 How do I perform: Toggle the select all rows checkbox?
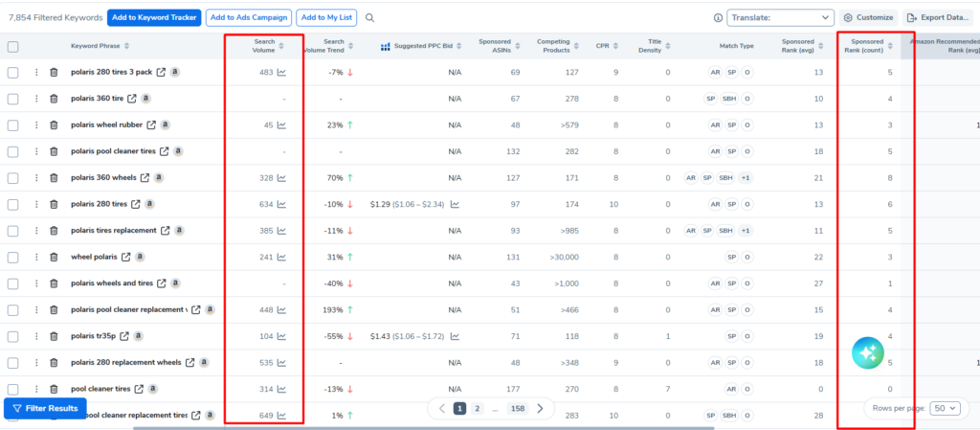[13, 46]
